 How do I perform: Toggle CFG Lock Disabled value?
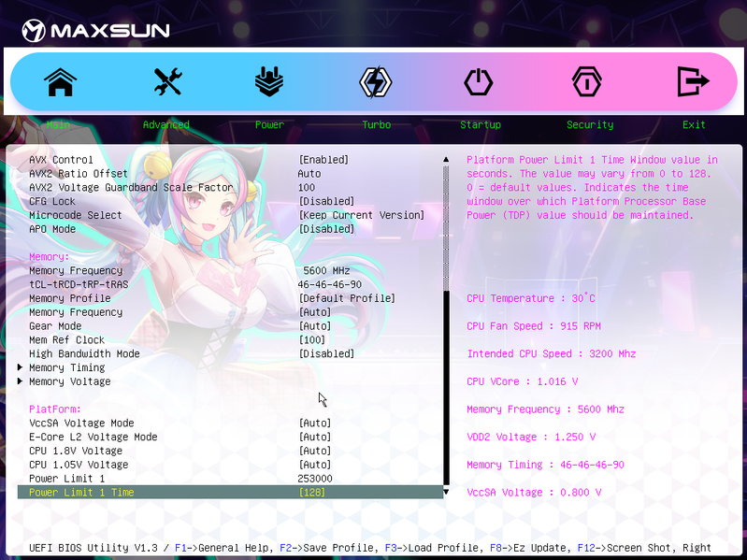326,201
